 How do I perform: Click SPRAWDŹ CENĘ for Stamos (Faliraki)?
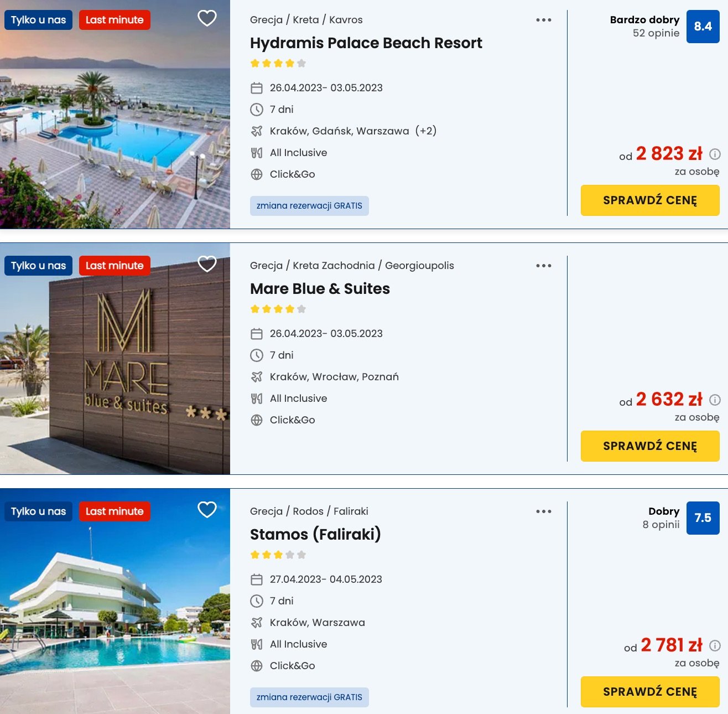tap(650, 692)
